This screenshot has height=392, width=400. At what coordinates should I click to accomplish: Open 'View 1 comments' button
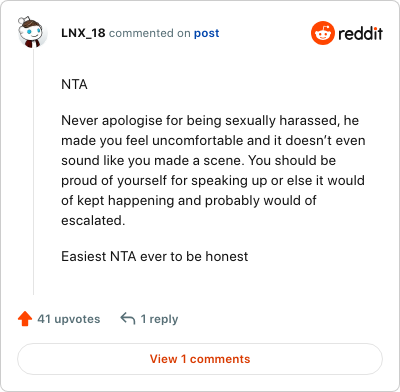click(x=200, y=359)
